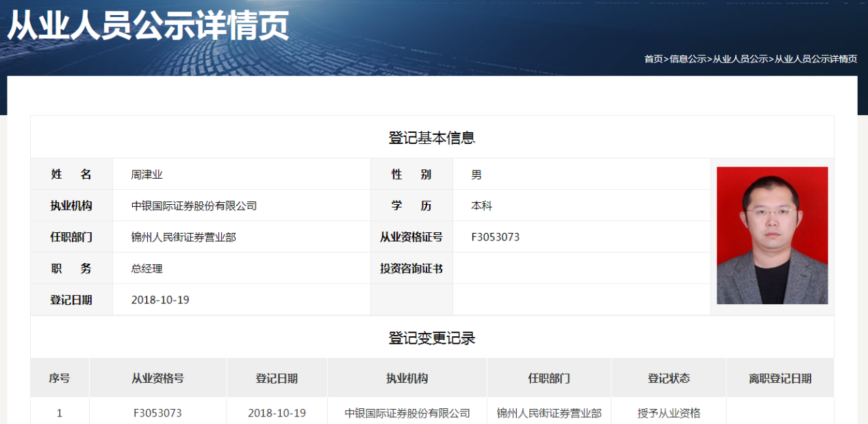Click the 登记状态 column header

[668, 378]
